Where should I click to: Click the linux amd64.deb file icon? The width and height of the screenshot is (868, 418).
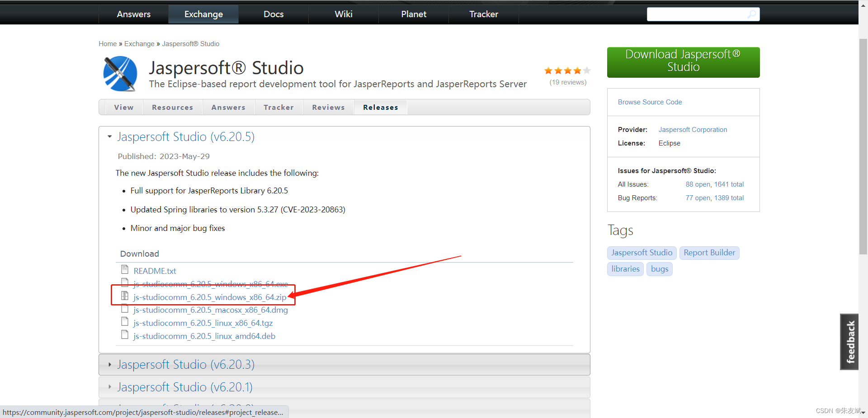pyautogui.click(x=125, y=335)
